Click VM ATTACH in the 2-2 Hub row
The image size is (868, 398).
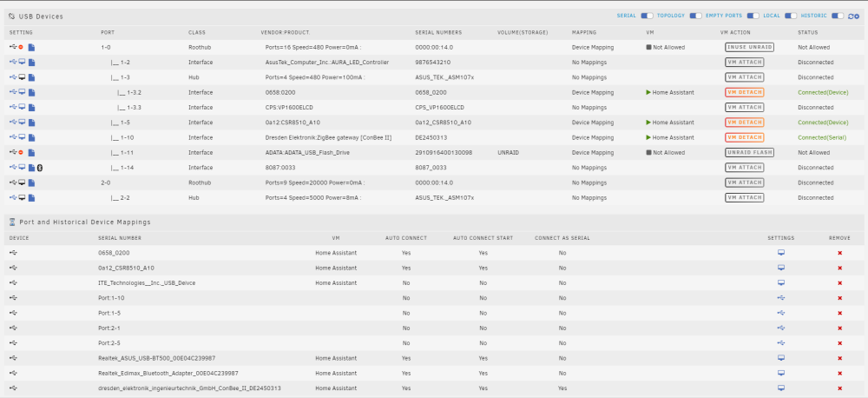coord(745,197)
